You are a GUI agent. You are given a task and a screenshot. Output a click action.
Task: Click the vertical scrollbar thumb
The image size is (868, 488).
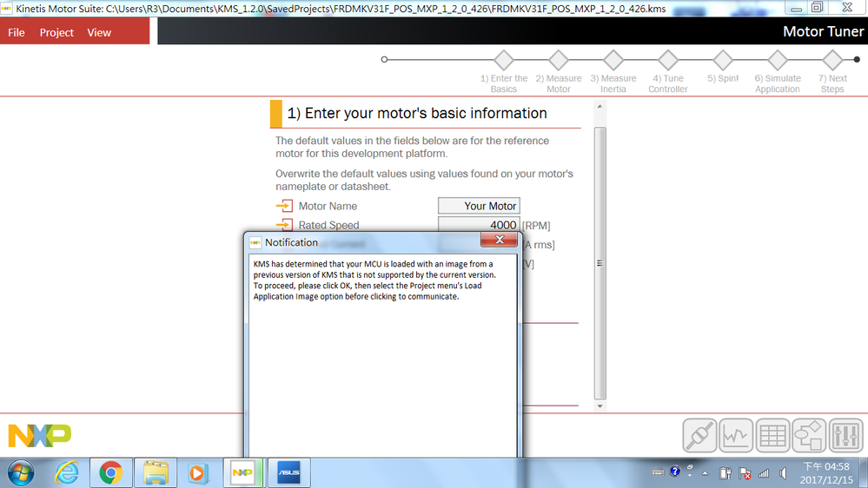(x=600, y=263)
